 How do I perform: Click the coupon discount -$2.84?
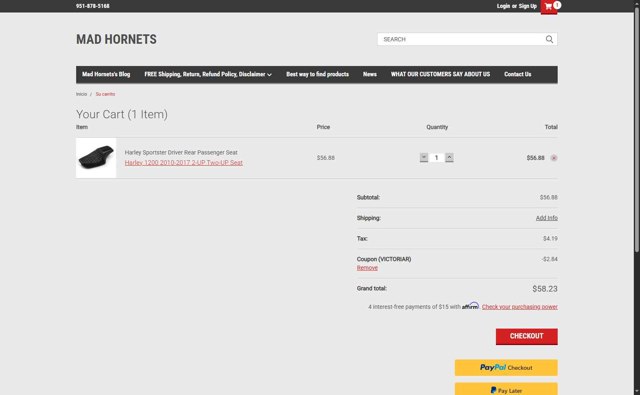[549, 259]
